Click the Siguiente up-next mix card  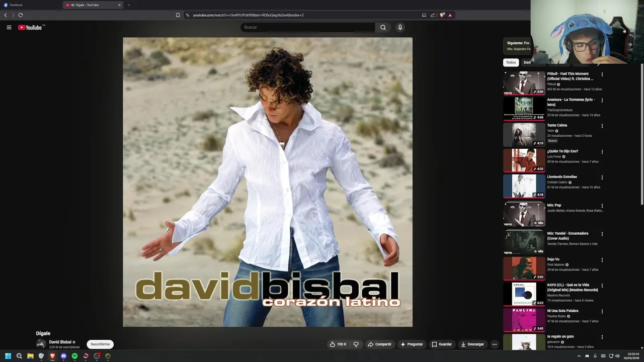click(x=517, y=46)
